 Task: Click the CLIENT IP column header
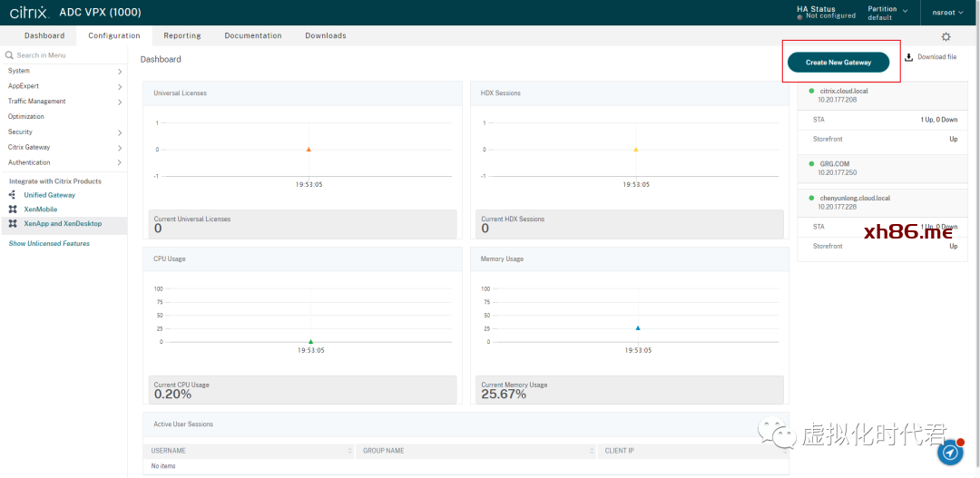pyautogui.click(x=620, y=451)
